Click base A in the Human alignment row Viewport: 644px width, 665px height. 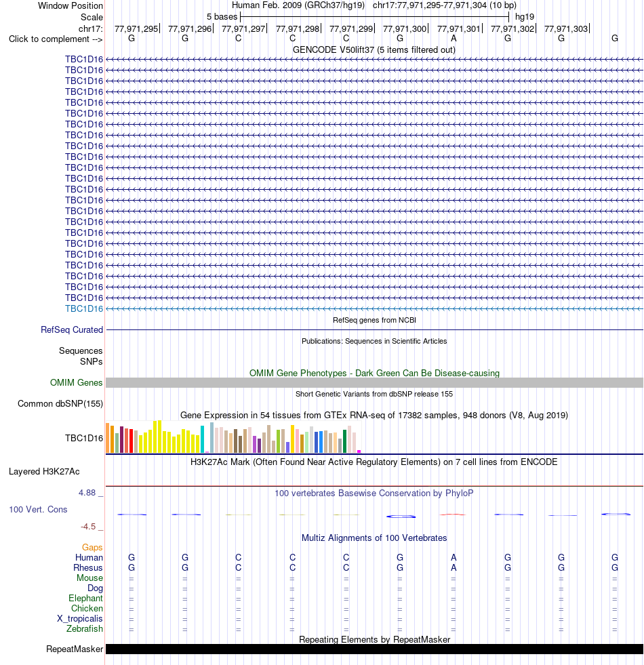point(454,557)
